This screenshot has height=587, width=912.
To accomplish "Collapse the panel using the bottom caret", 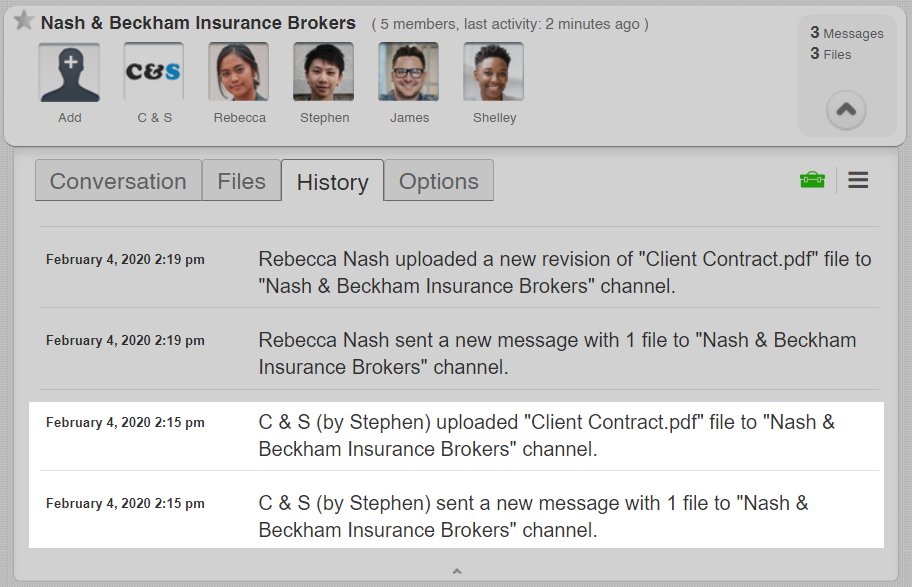I will (456, 571).
